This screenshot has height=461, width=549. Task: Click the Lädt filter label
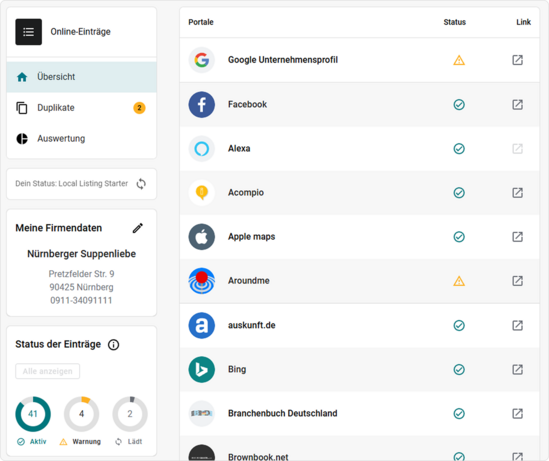[128, 442]
